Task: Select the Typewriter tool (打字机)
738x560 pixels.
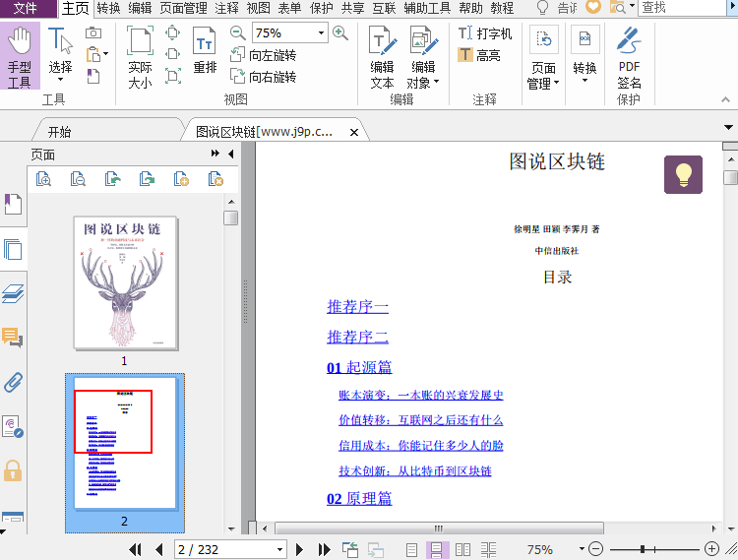Action: pyautogui.click(x=485, y=33)
